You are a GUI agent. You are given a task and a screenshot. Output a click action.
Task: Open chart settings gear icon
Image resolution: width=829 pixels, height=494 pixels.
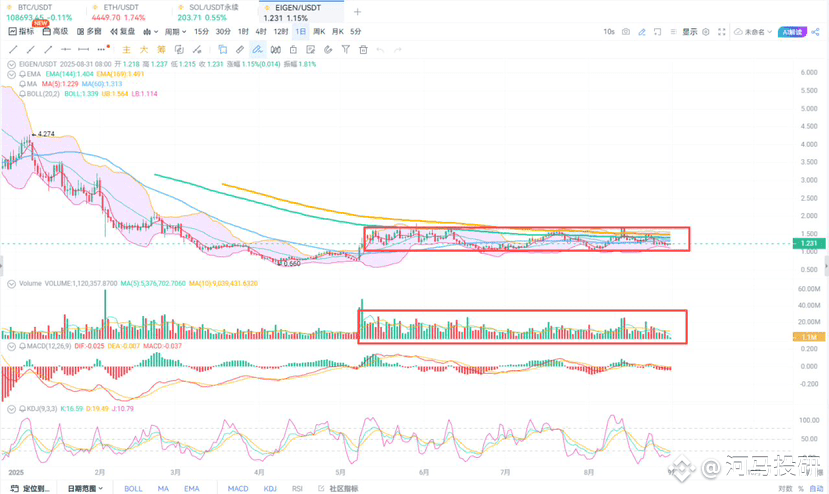point(705,32)
